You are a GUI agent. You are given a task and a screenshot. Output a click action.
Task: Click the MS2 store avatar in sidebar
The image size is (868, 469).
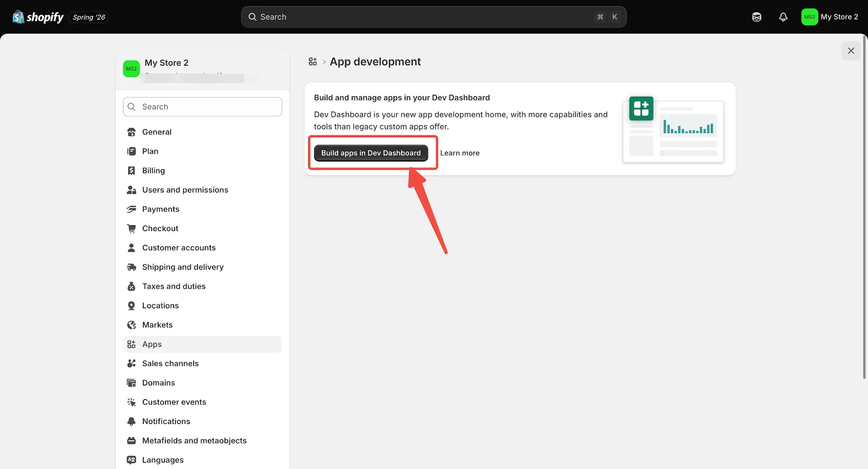[131, 69]
